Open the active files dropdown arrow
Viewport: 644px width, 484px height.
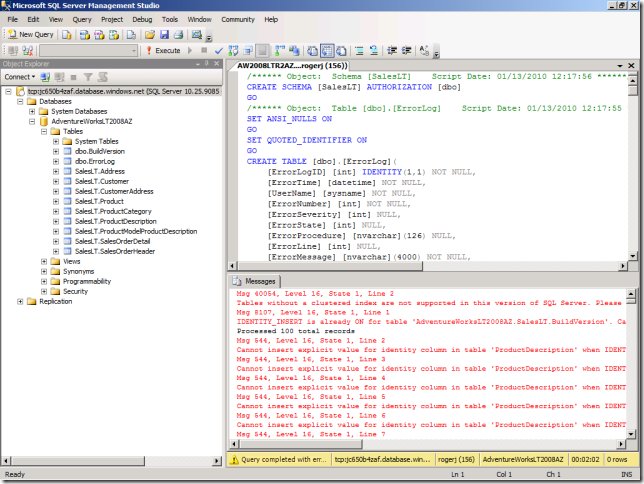620,66
